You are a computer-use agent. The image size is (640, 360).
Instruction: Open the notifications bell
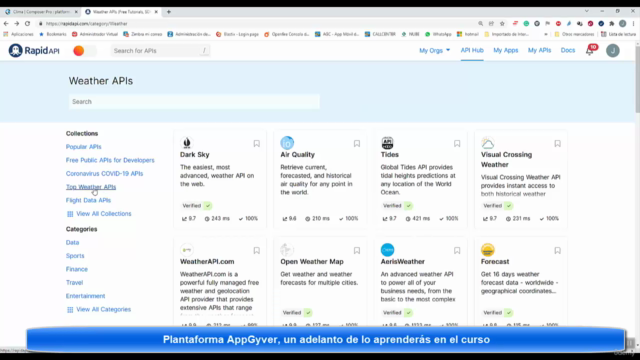coord(590,51)
